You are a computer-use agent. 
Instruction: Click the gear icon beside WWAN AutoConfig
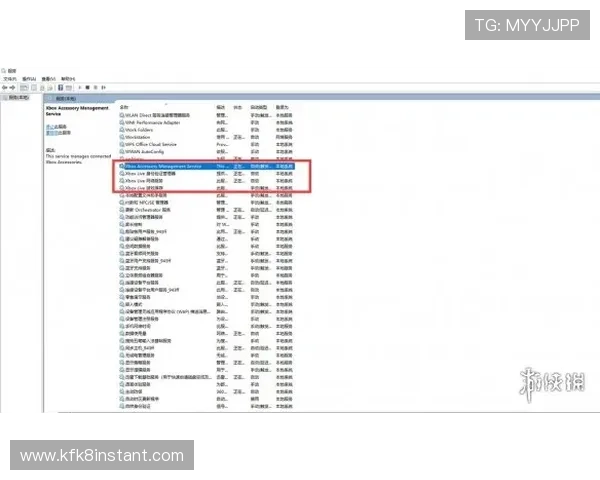pyautogui.click(x=121, y=151)
